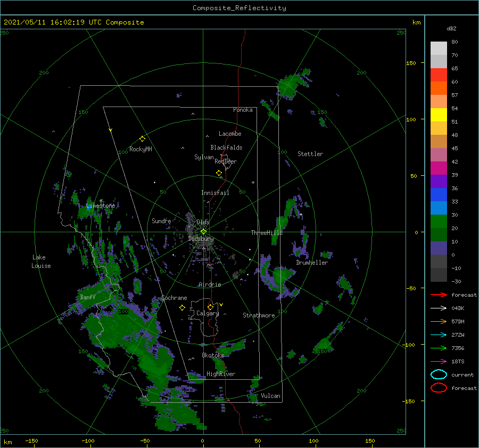Image resolution: width=479 pixels, height=448 pixels.
Task: Click the cyan current ellipse legend icon
Action: 439,374
